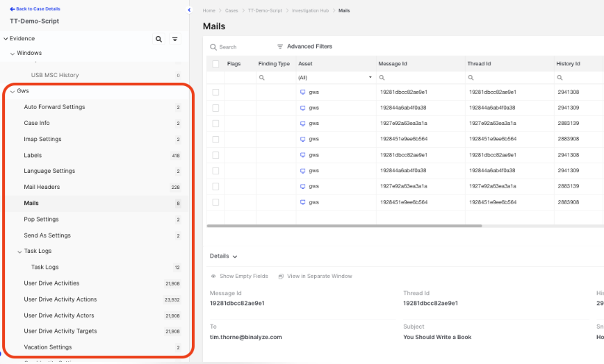The image size is (604, 364).
Task: Collapse the Details panel chevron
Action: pos(236,256)
